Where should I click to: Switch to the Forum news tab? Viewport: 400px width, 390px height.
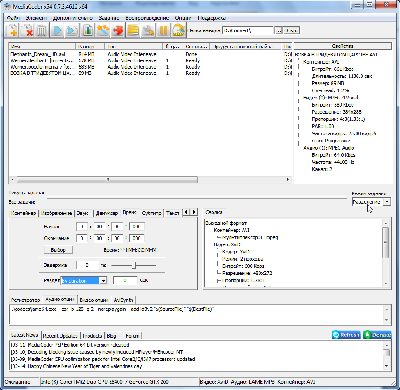click(132, 336)
